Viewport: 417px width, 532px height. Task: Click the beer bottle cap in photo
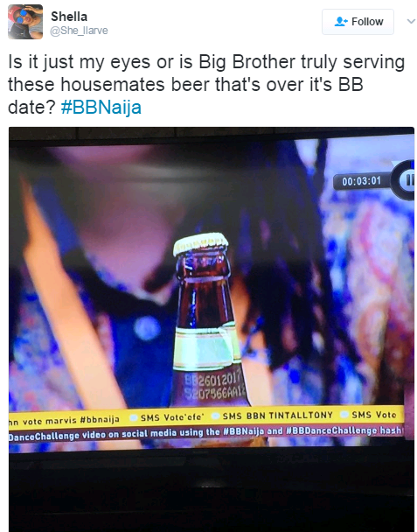click(x=200, y=243)
